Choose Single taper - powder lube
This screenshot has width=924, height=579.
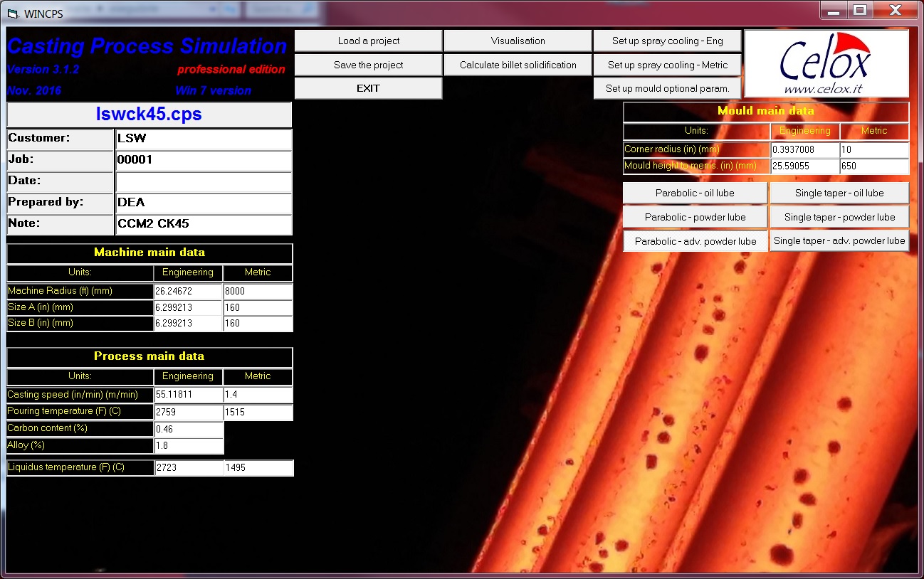click(839, 217)
